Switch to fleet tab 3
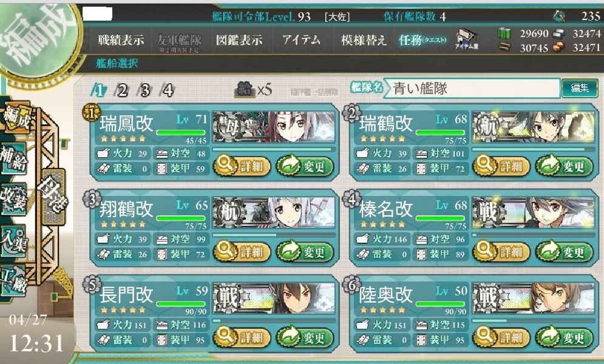 tap(145, 90)
